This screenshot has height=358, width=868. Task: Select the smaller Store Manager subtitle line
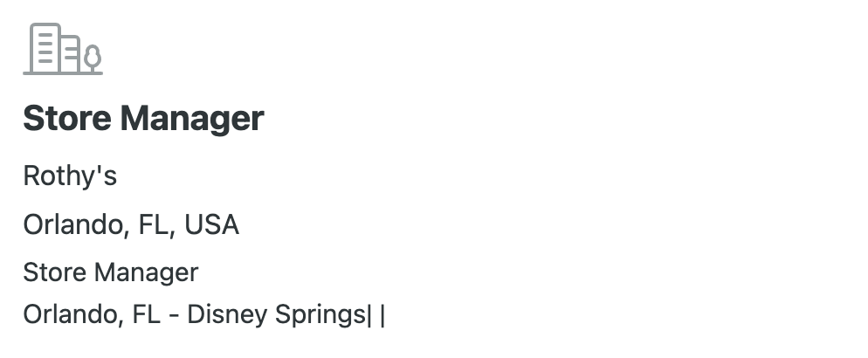(x=111, y=272)
